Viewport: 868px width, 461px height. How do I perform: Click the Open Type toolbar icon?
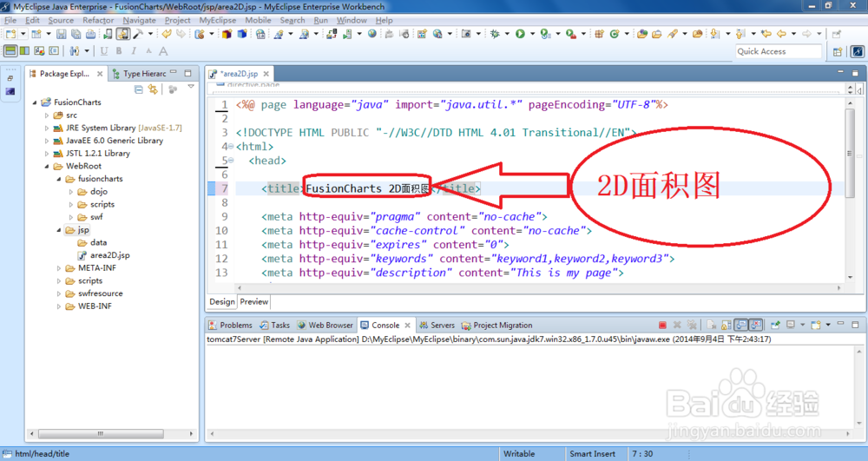[641, 34]
